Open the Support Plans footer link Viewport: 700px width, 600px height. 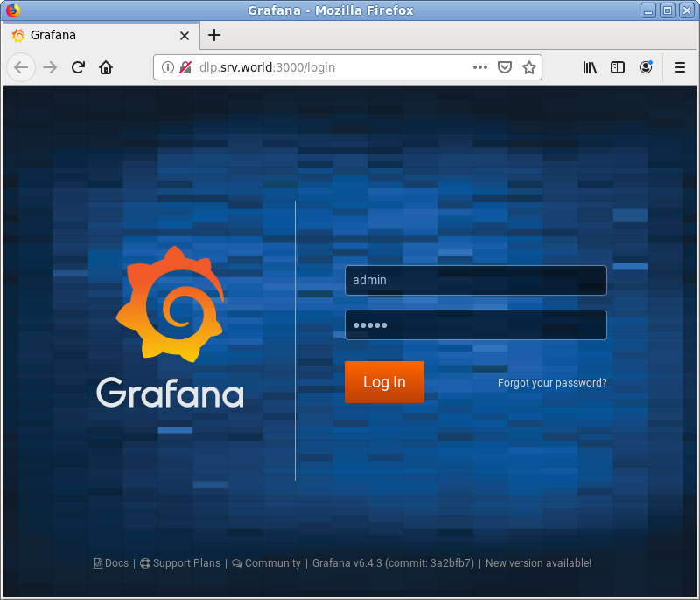pos(180,563)
